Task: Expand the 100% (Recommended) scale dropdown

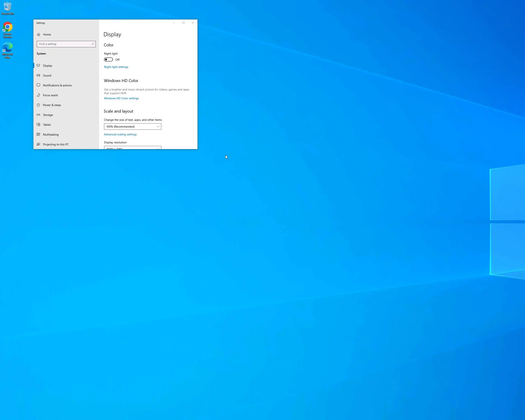Action: tap(132, 127)
